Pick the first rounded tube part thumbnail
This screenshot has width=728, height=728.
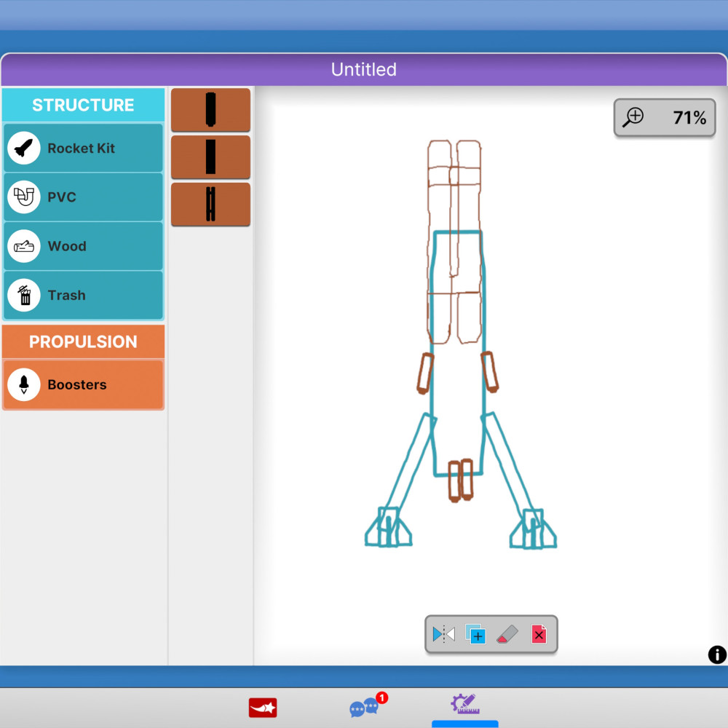click(x=211, y=110)
